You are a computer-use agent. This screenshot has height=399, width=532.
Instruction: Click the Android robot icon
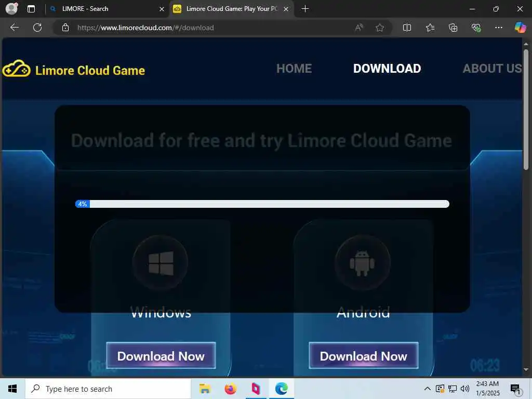362,263
